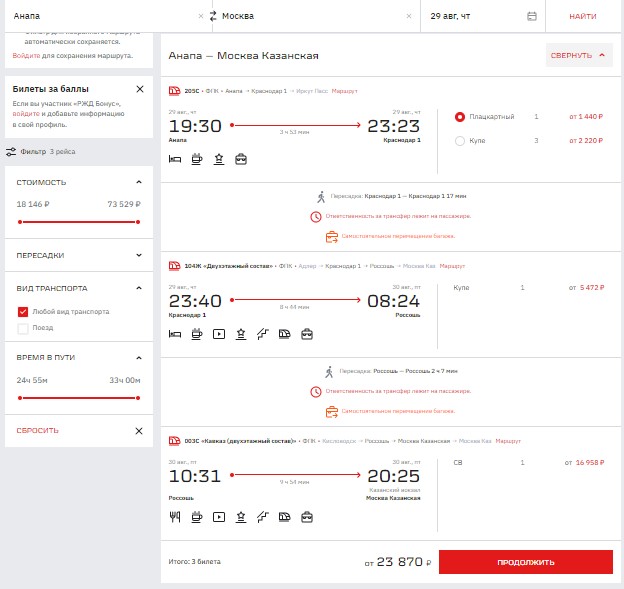
Task: Click baggage transfer icon under Россошь transfer
Action: coord(332,412)
